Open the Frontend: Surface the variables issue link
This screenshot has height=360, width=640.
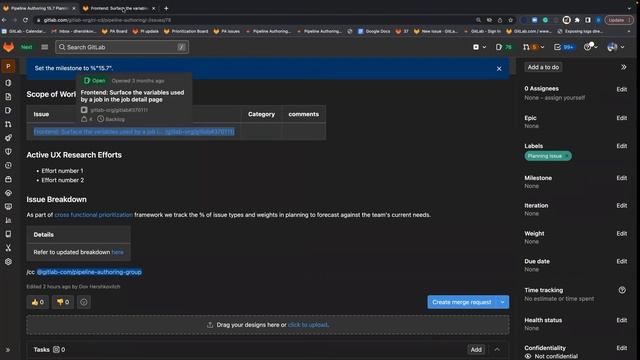click(134, 131)
